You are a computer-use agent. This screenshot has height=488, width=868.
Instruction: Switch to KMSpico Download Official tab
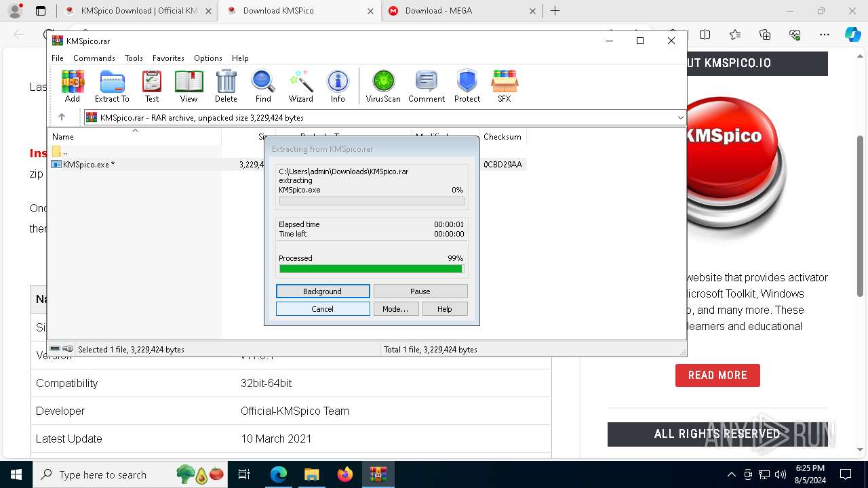pyautogui.click(x=138, y=11)
